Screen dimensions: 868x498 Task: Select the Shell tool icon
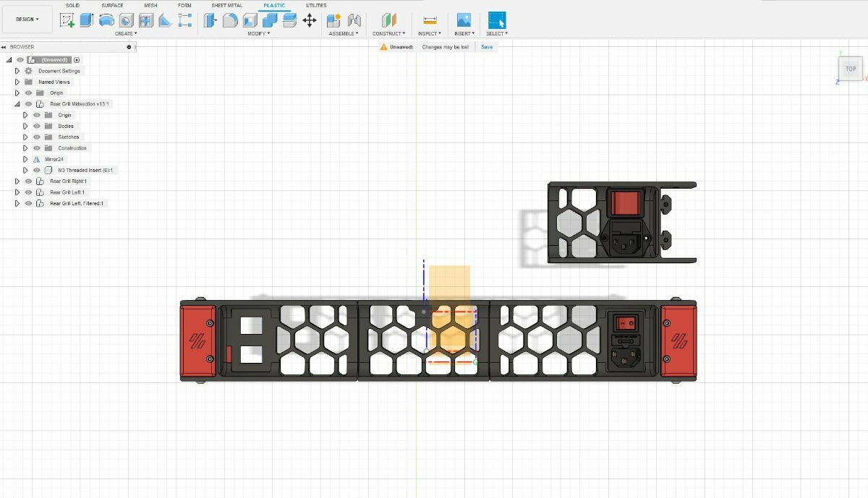250,20
